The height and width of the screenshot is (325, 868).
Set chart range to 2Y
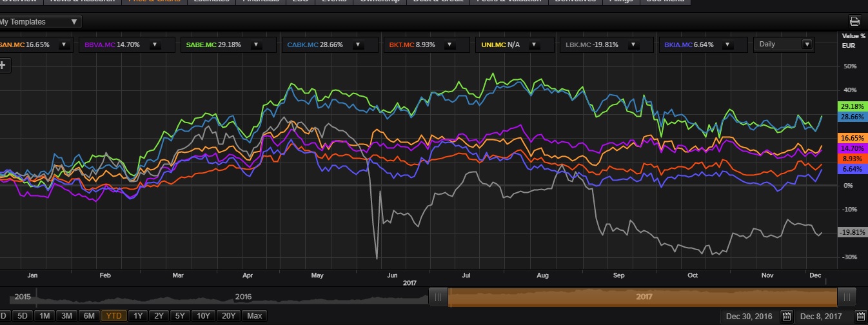coord(159,316)
